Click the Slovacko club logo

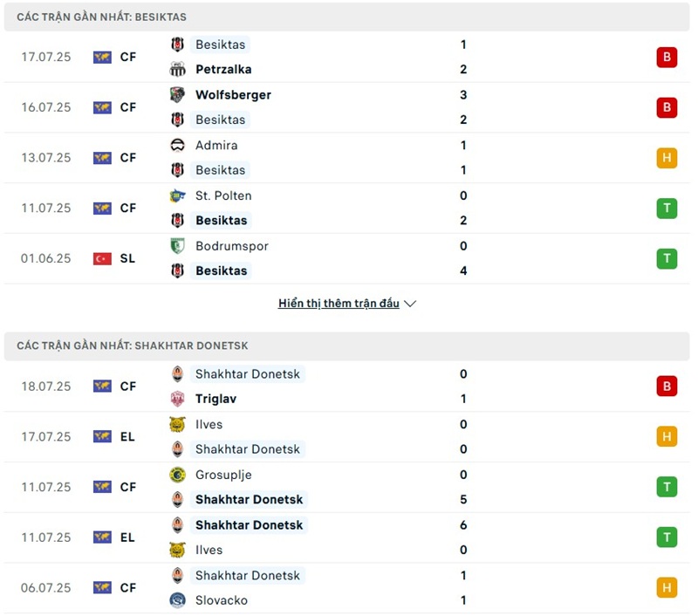point(178,600)
